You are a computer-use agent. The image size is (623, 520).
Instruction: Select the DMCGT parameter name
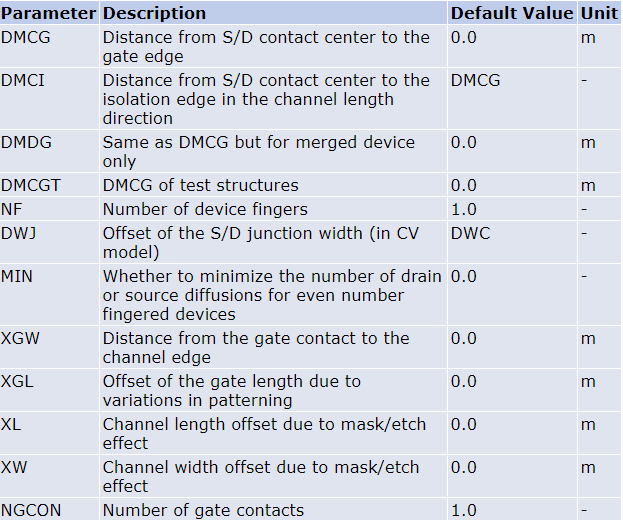click(x=31, y=185)
